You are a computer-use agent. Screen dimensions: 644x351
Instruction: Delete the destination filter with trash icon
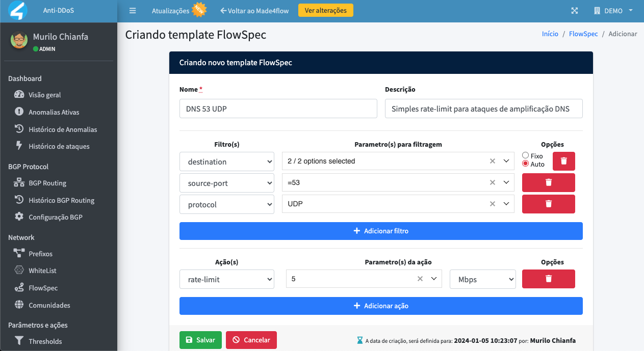[x=563, y=161]
